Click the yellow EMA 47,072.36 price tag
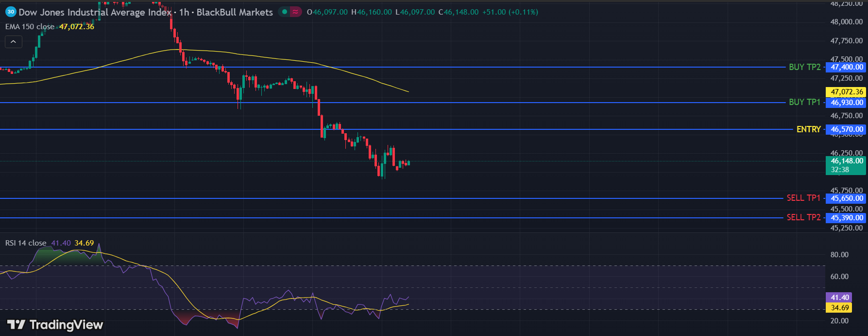Image resolution: width=868 pixels, height=336 pixels. [847, 92]
